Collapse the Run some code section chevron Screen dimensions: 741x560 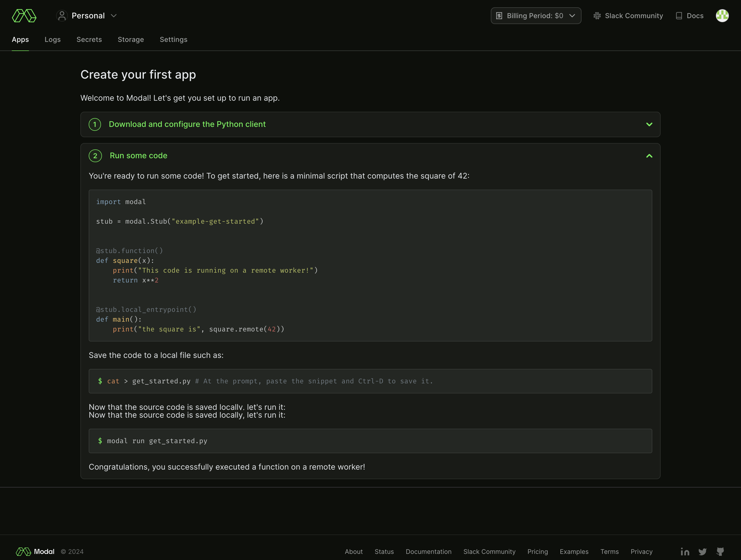pyautogui.click(x=649, y=156)
